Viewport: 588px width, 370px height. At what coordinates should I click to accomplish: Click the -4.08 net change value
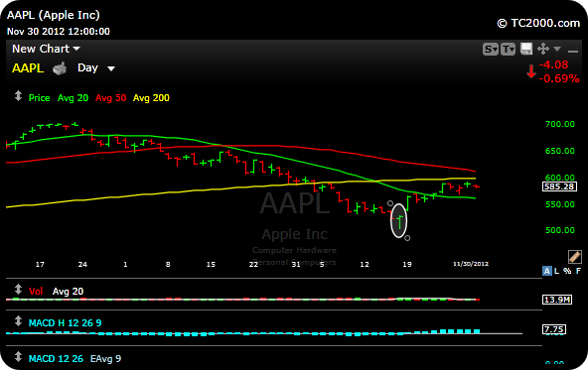553,64
